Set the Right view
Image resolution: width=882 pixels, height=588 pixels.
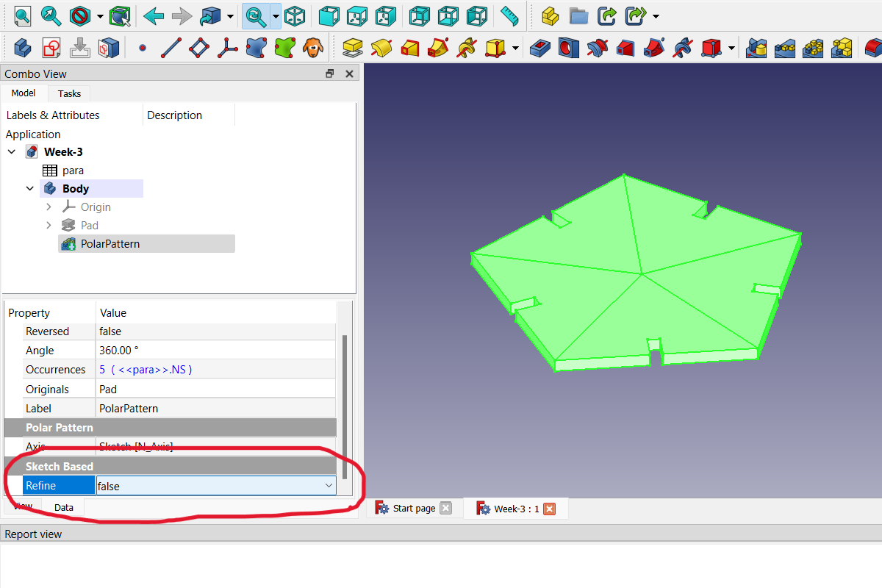(385, 15)
